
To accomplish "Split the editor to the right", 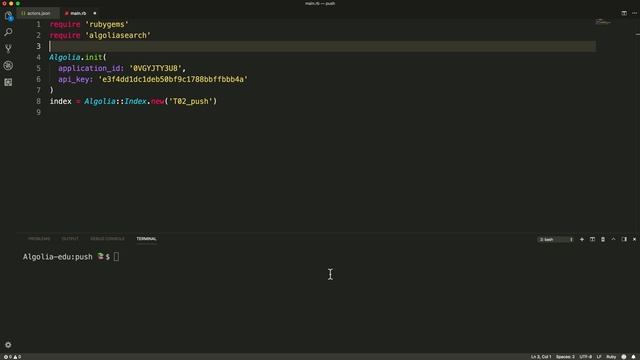I will point(624,13).
